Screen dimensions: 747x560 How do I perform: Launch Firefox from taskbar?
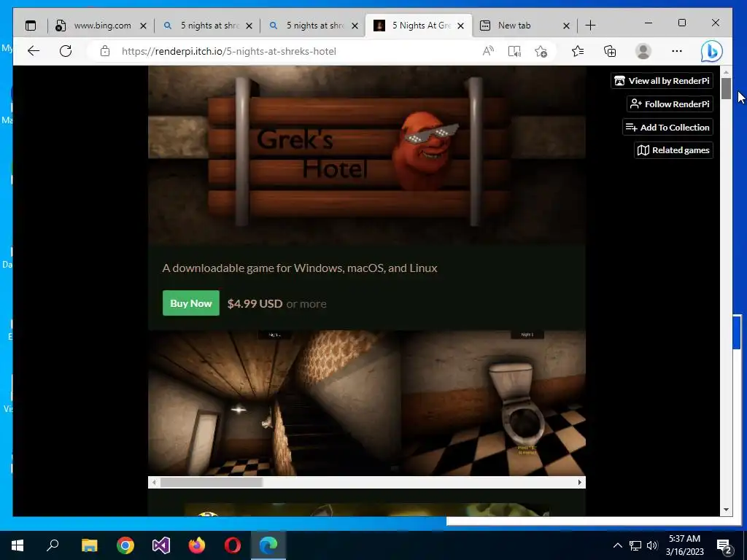pos(197,545)
